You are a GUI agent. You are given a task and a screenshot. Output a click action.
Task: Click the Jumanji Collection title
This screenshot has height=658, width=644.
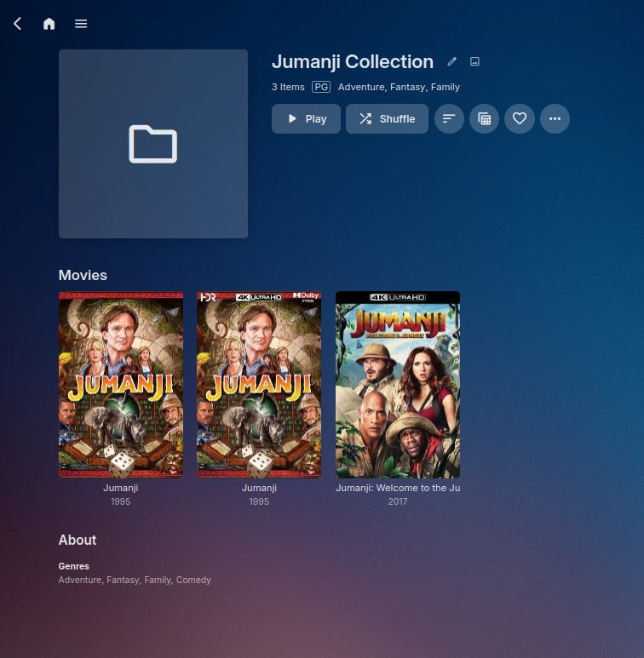coord(353,61)
